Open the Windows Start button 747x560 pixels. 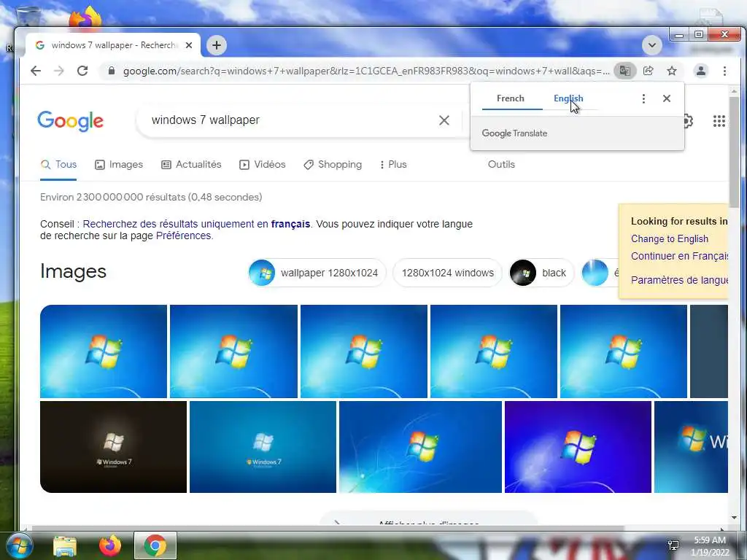click(x=20, y=545)
